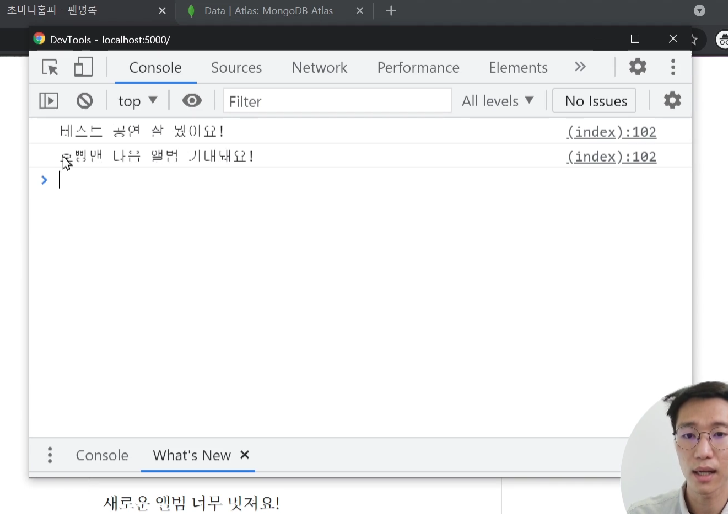Select the What's New drawer tab
Image resolution: width=728 pixels, height=514 pixels.
point(192,455)
